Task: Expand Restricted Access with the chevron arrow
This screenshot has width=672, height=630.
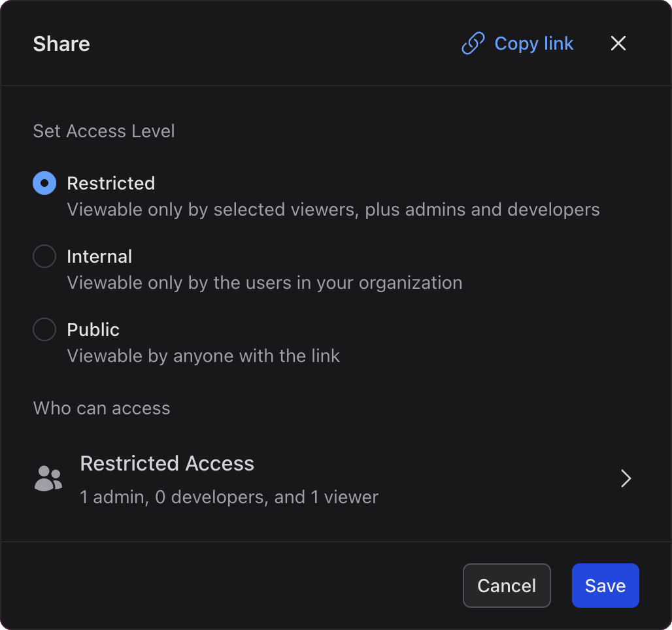Action: (x=626, y=478)
